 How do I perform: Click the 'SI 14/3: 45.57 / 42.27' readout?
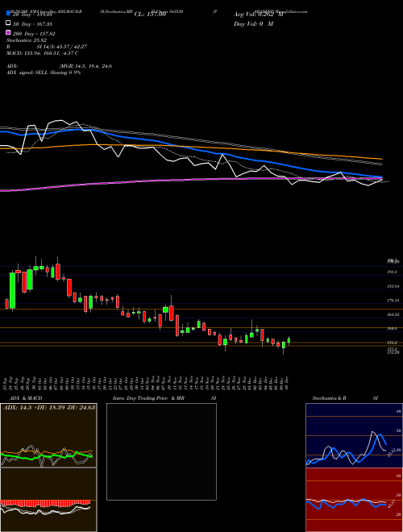click(x=62, y=47)
